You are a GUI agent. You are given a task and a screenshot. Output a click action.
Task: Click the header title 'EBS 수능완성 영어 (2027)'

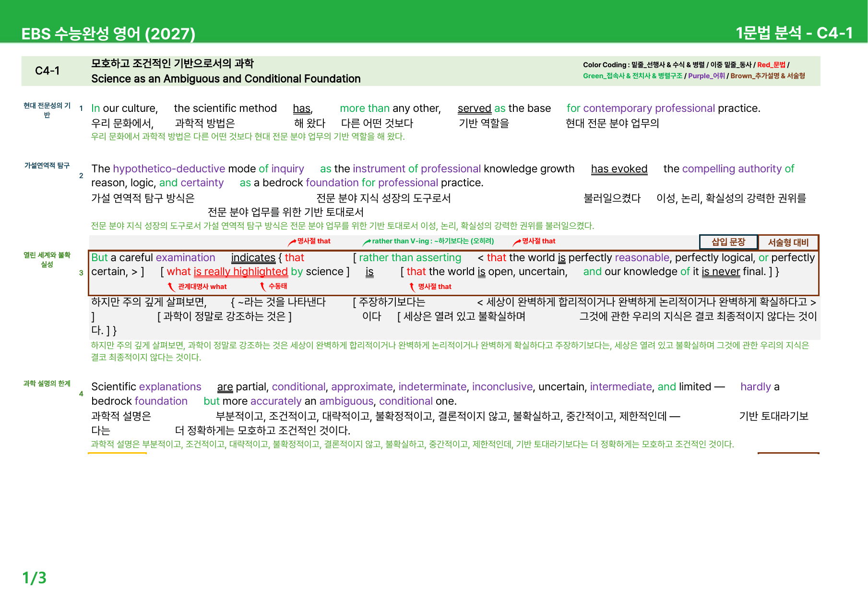(x=108, y=34)
